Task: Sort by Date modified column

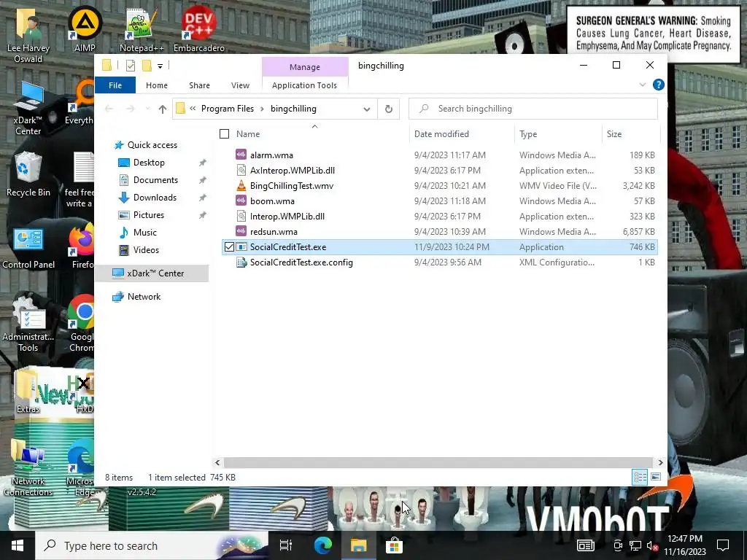Action: click(x=462, y=134)
